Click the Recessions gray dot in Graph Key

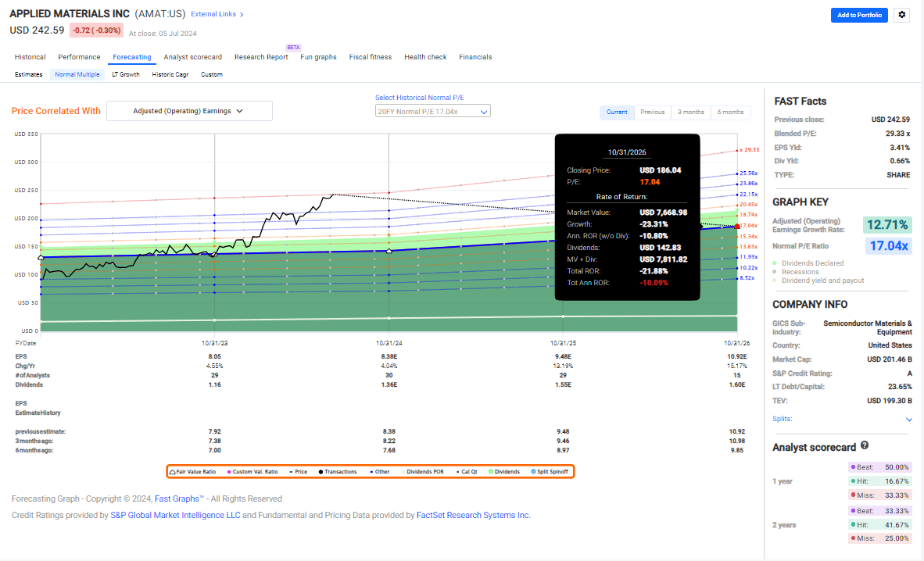775,272
